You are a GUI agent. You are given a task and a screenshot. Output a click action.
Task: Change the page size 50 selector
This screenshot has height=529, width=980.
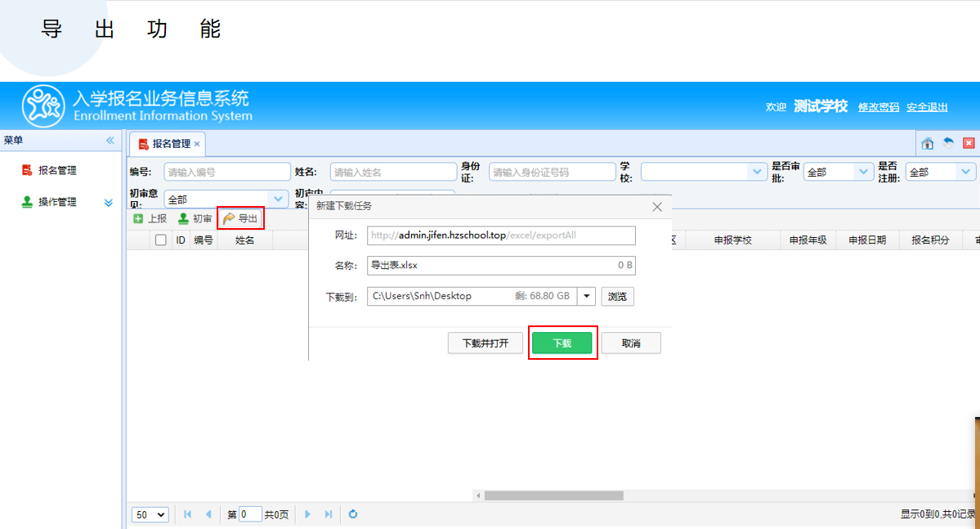coord(150,514)
